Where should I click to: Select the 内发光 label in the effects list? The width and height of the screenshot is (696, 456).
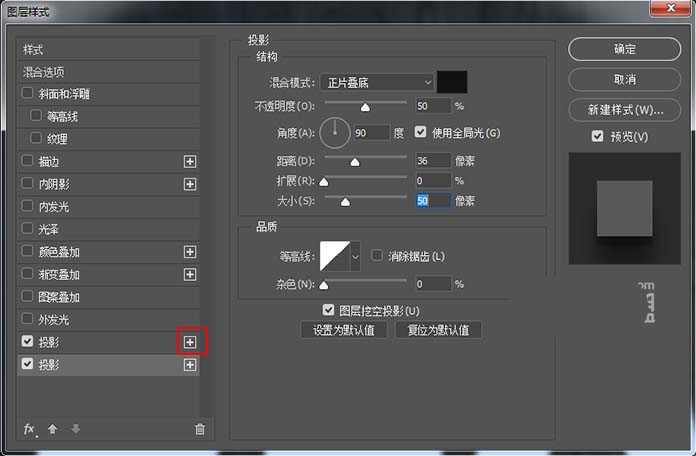[54, 207]
